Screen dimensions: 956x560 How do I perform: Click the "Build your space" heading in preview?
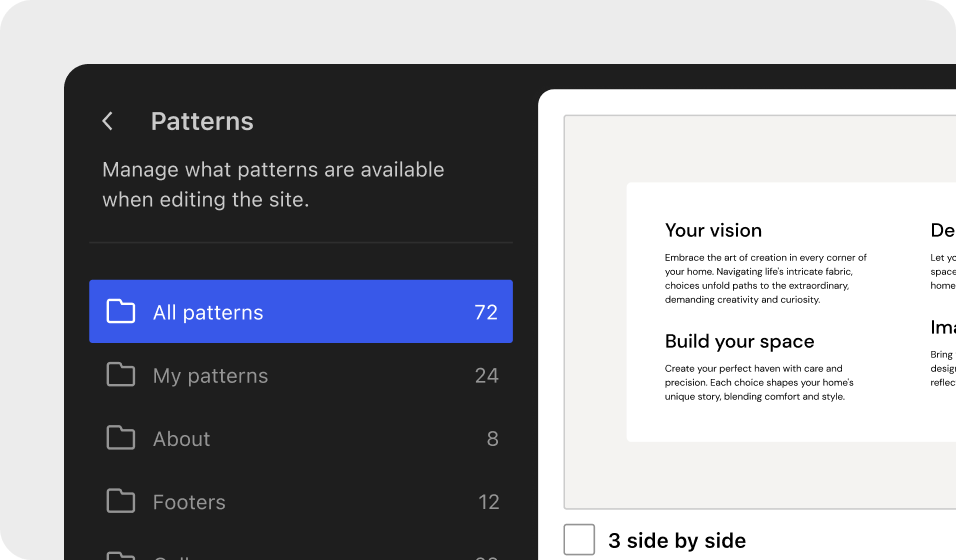[x=739, y=341]
